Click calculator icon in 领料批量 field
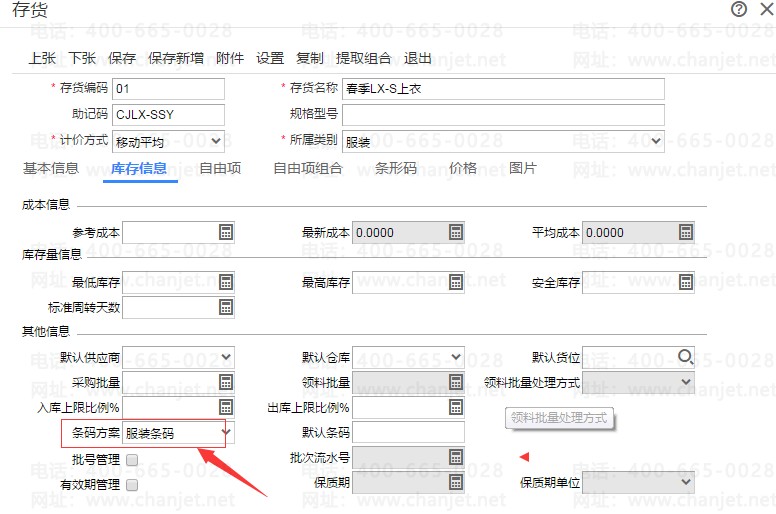776x514 pixels. 456,382
